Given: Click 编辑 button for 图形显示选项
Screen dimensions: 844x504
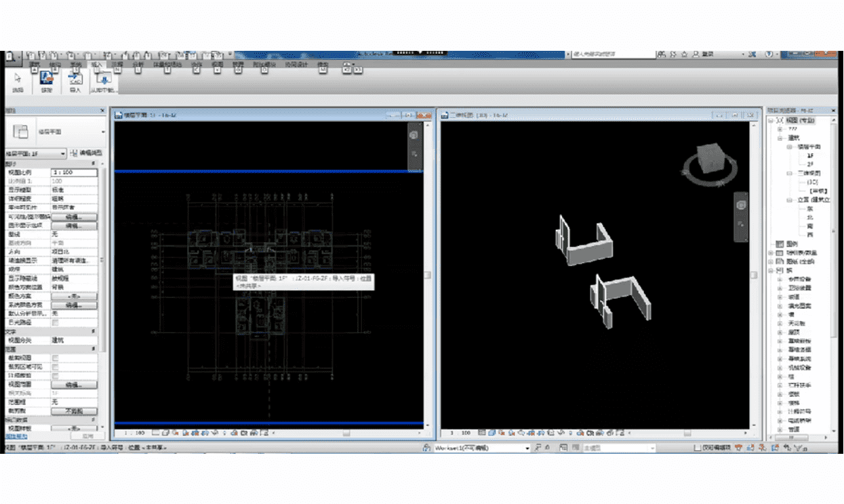Looking at the screenshot, I should [75, 226].
